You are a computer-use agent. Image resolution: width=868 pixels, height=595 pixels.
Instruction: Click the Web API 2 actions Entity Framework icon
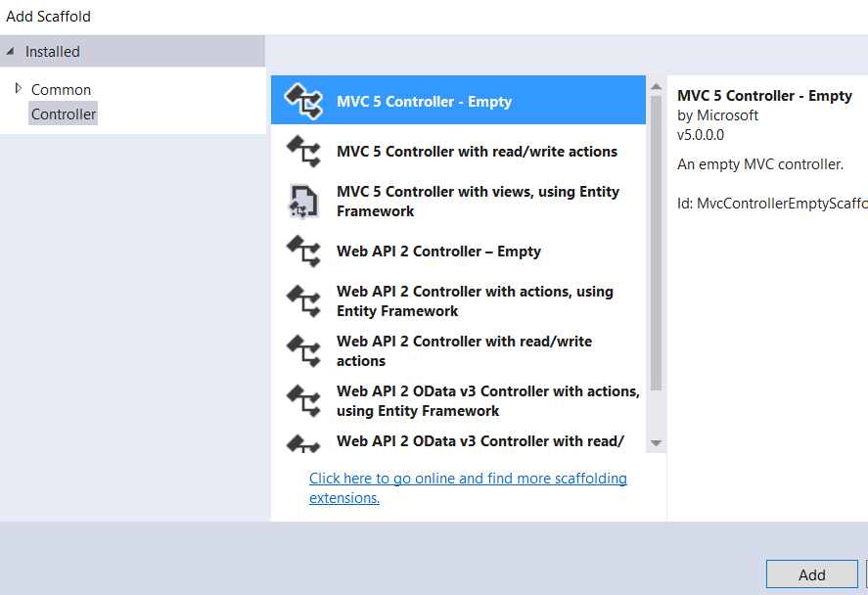[303, 300]
